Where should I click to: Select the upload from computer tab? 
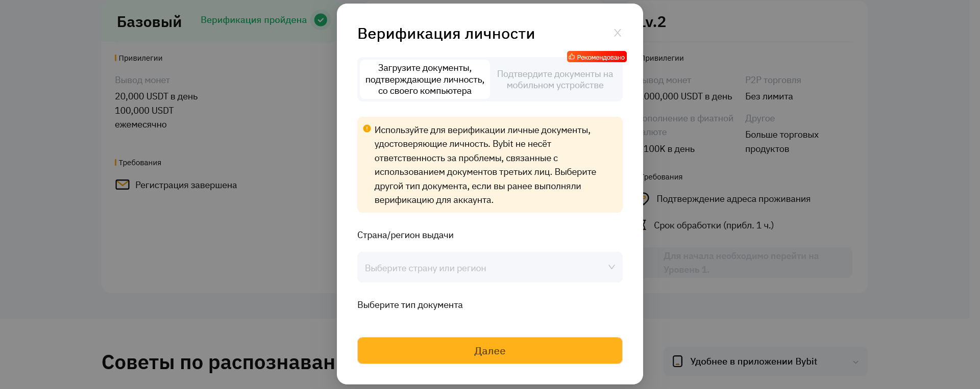425,80
